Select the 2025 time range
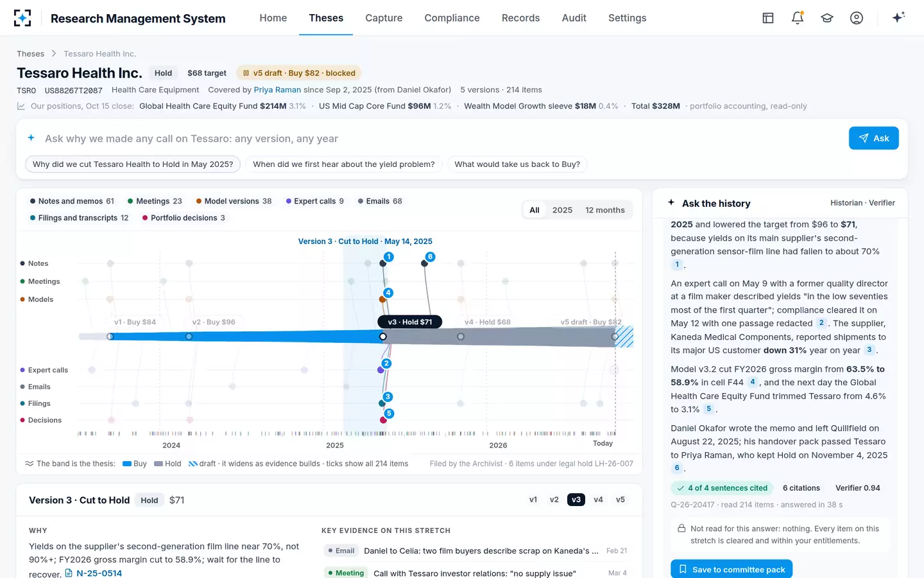924x578 pixels. (x=562, y=210)
